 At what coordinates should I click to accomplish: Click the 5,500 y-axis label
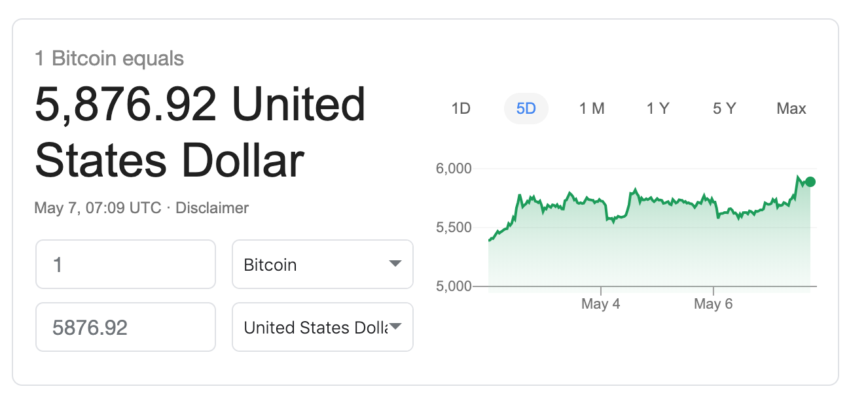point(454,228)
